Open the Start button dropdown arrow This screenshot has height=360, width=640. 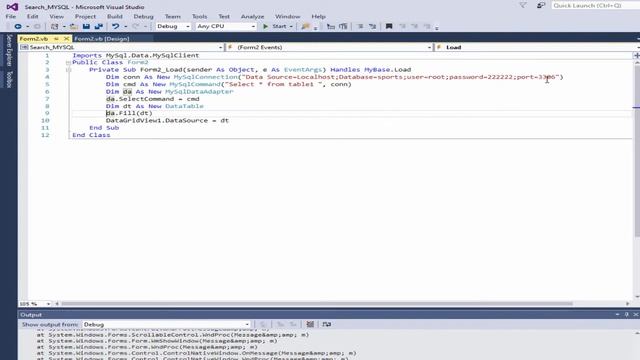coord(291,27)
